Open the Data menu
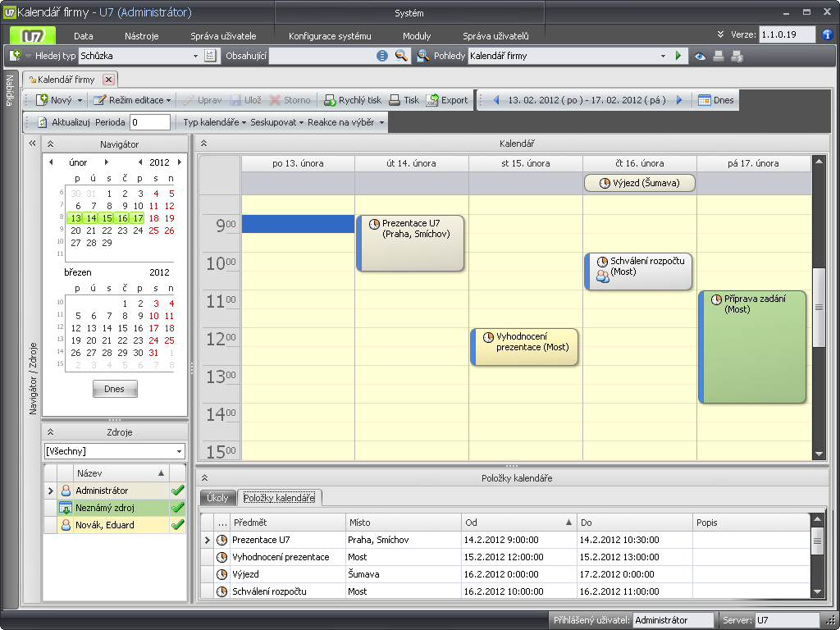840x630 pixels. click(x=84, y=36)
